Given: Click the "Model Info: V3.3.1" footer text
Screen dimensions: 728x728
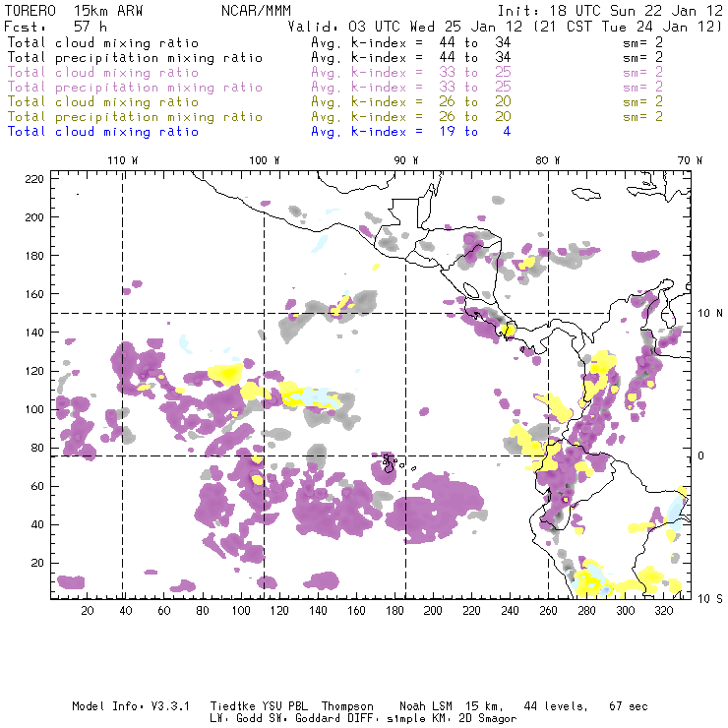Looking at the screenshot, I should pyautogui.click(x=131, y=706).
